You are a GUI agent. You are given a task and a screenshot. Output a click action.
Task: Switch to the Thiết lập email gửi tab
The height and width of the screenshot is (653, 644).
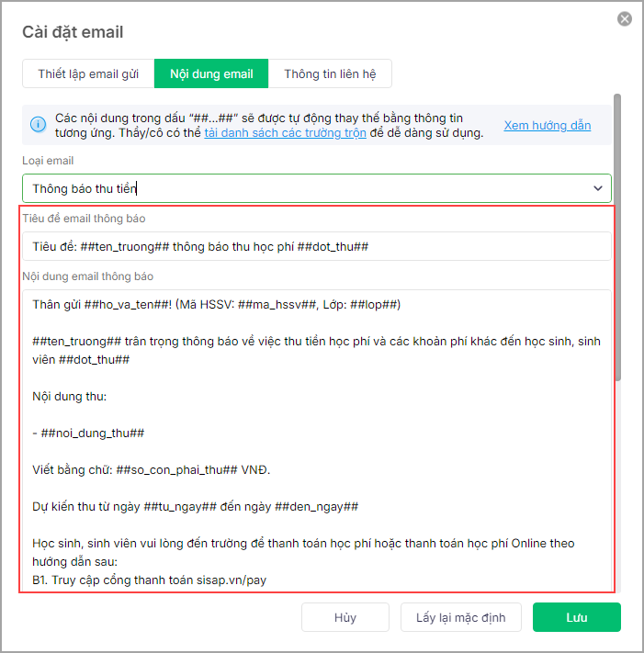(x=88, y=73)
